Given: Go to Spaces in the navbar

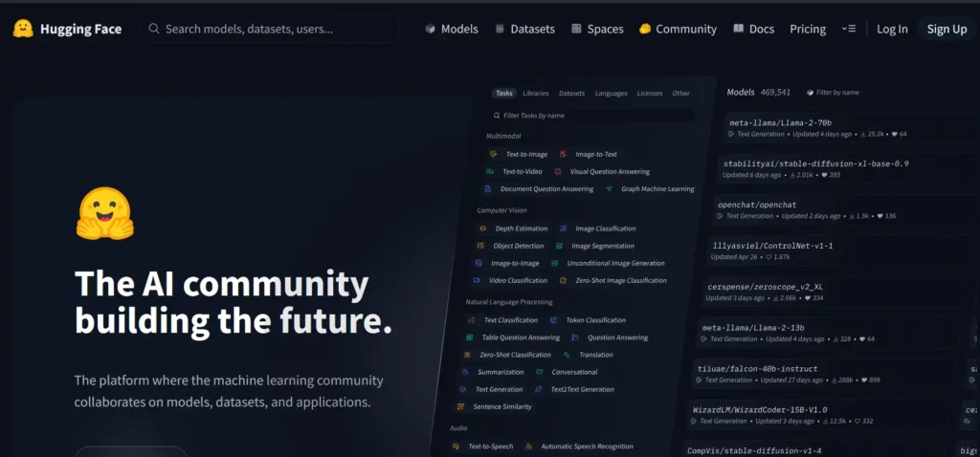Looking at the screenshot, I should 597,29.
